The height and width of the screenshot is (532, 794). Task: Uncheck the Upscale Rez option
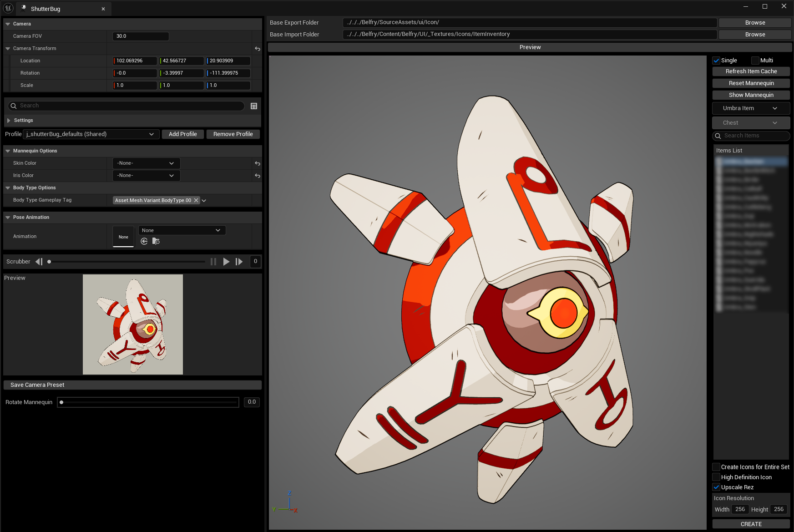point(716,487)
